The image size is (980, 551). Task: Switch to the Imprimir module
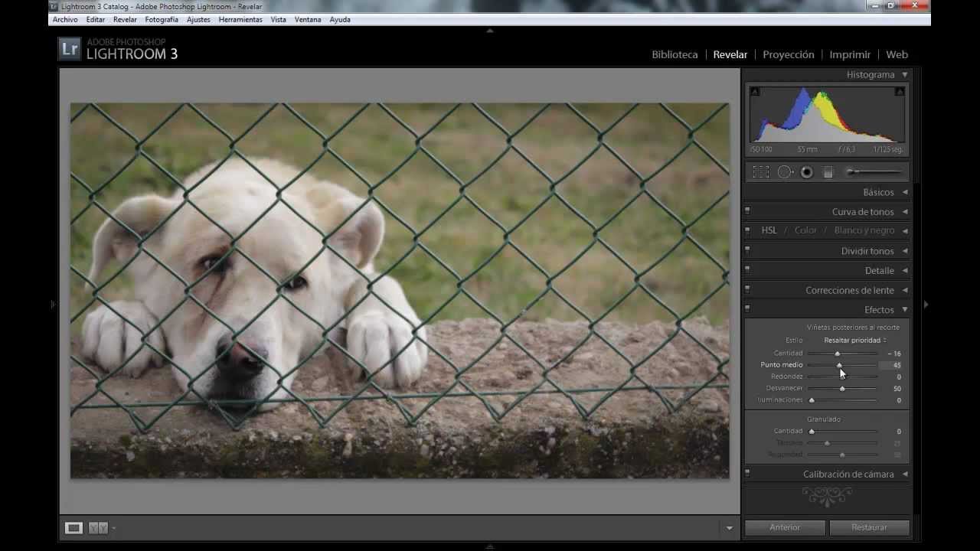[850, 55]
